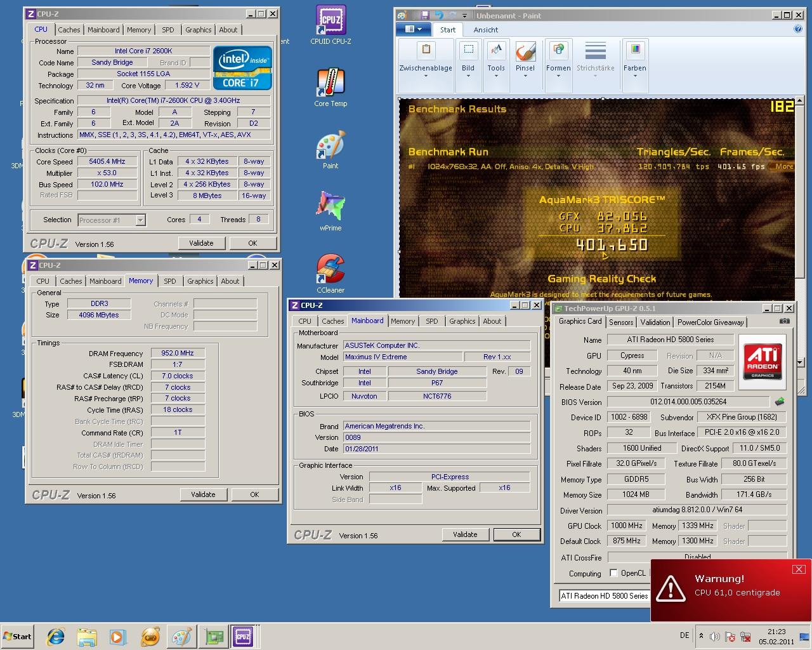Click Bus Interface value PCI-E 2.0 x16
Image resolution: width=812 pixels, height=650 pixels.
(741, 432)
